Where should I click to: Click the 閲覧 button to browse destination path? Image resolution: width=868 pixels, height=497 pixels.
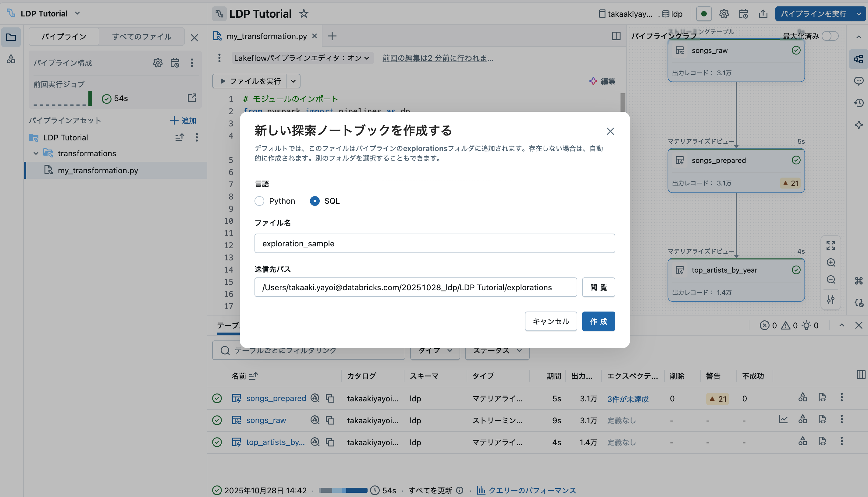(x=598, y=287)
